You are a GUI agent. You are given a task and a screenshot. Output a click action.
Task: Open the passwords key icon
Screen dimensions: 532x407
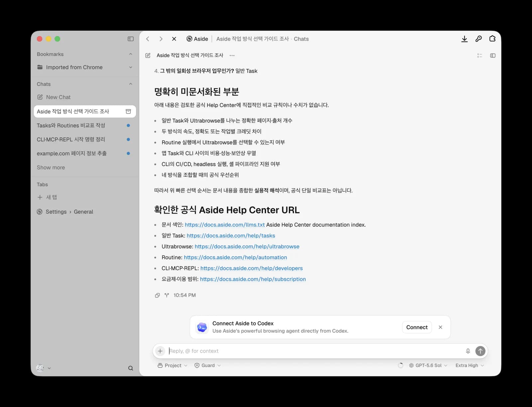pos(478,39)
